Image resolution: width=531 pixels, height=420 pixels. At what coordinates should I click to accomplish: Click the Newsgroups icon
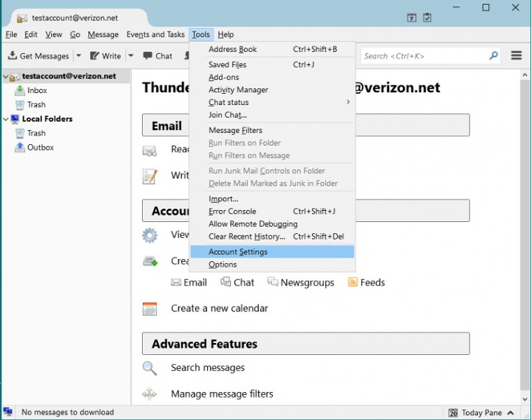273,281
